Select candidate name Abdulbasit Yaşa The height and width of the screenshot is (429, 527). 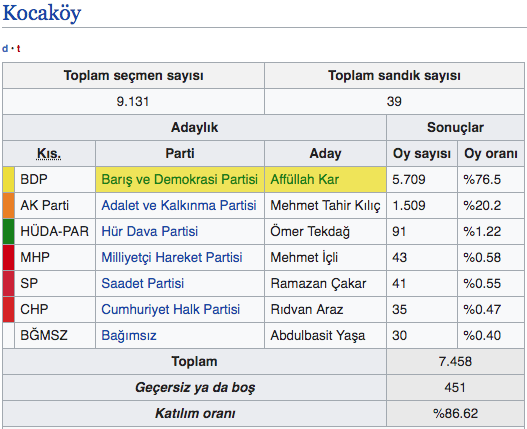click(318, 336)
